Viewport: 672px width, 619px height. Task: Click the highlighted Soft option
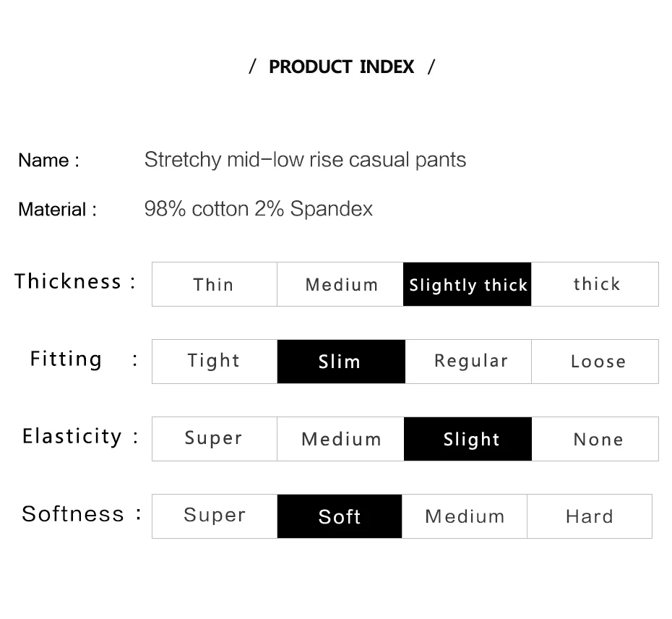coord(340,516)
